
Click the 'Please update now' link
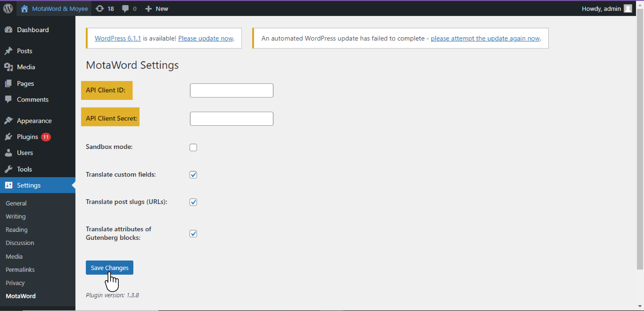point(205,38)
